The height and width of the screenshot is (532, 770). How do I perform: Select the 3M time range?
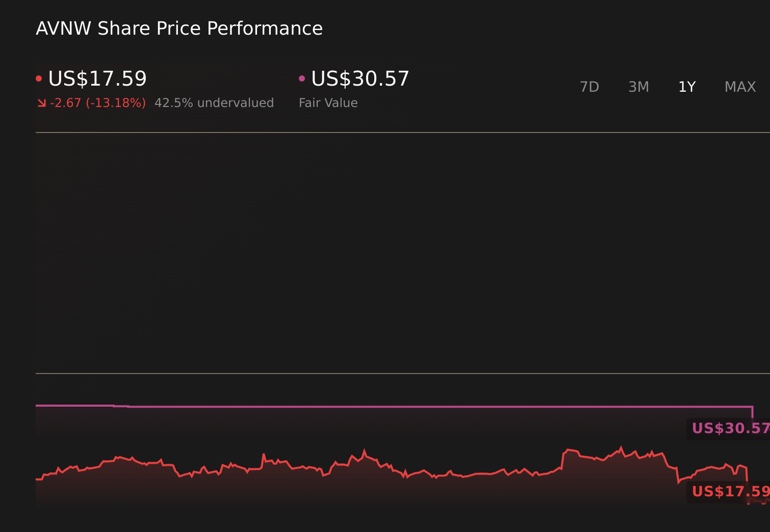pyautogui.click(x=638, y=87)
